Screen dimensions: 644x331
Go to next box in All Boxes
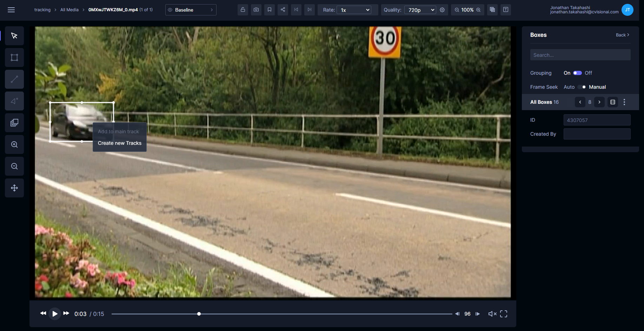(x=599, y=102)
